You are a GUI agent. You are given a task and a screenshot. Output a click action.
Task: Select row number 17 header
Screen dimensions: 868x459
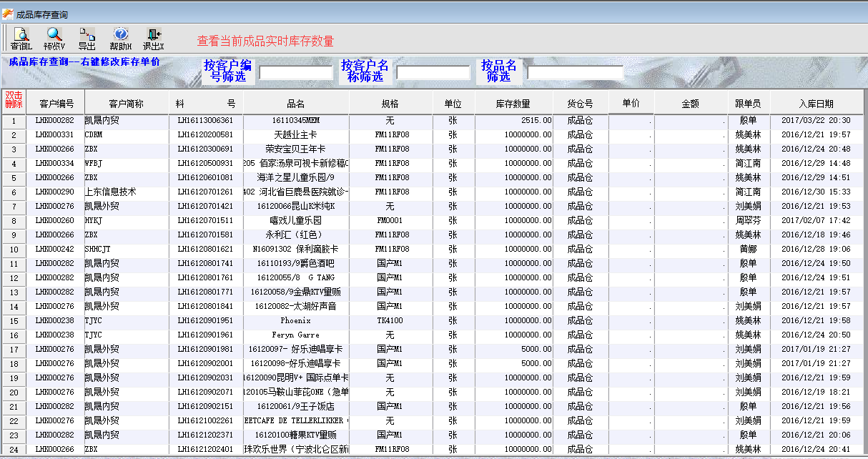click(14, 350)
